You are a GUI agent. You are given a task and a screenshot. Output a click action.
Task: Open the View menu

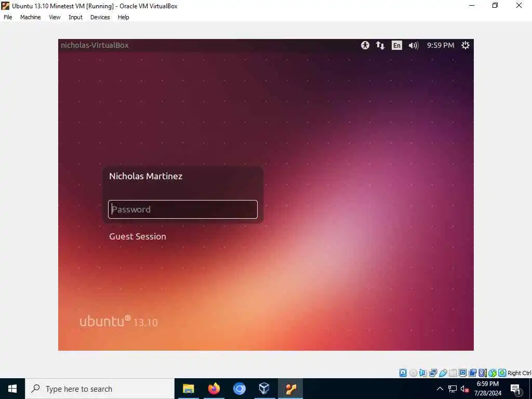pos(55,17)
